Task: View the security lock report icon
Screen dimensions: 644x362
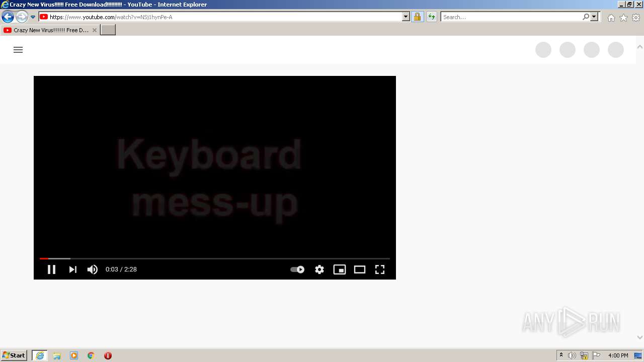Action: tap(417, 17)
